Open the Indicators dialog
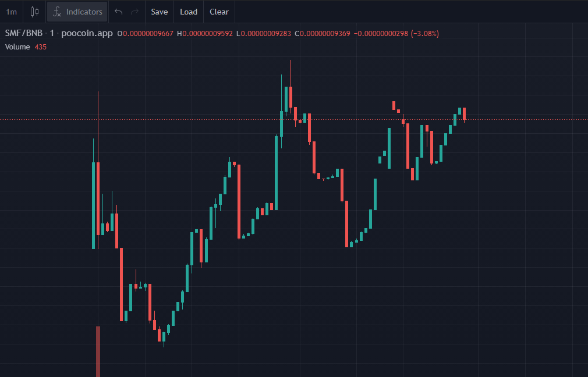 click(x=77, y=12)
